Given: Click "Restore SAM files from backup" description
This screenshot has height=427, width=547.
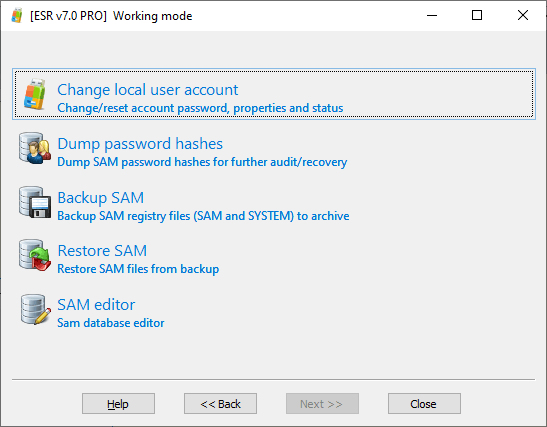Looking at the screenshot, I should pyautogui.click(x=138, y=269).
